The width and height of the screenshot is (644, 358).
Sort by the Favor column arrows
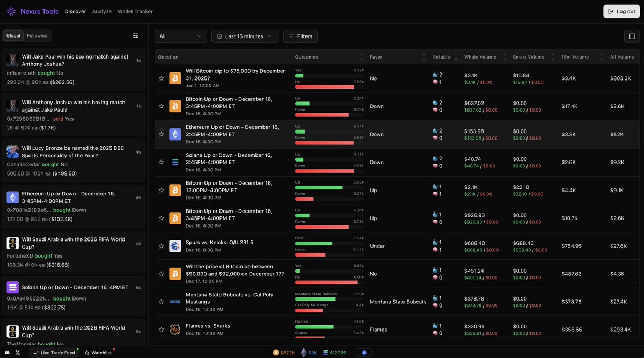pos(425,57)
